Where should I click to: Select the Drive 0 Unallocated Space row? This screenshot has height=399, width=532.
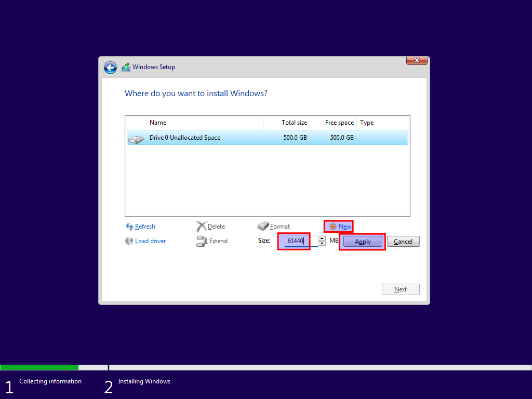click(x=268, y=137)
